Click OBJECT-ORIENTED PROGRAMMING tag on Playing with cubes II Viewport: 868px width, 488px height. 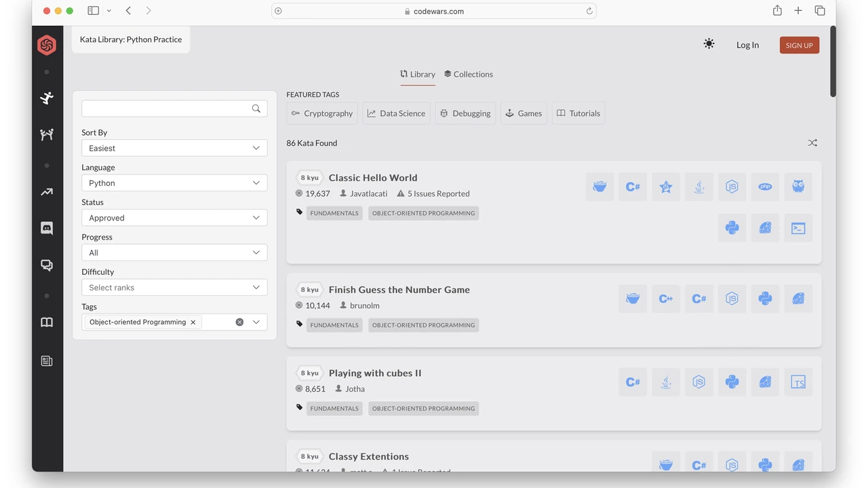(423, 409)
